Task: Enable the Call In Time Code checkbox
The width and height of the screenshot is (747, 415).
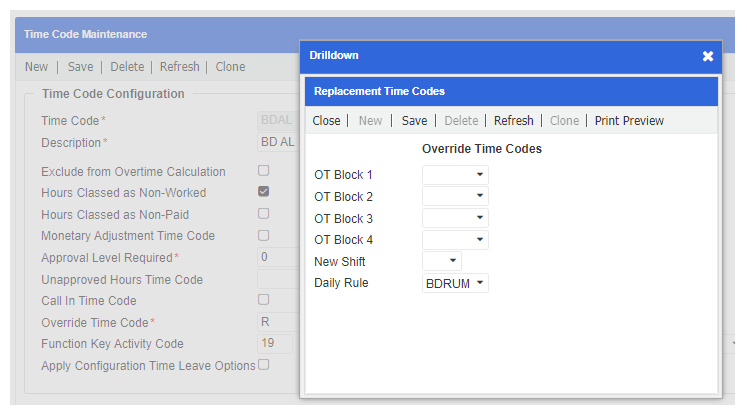Action: (x=264, y=300)
